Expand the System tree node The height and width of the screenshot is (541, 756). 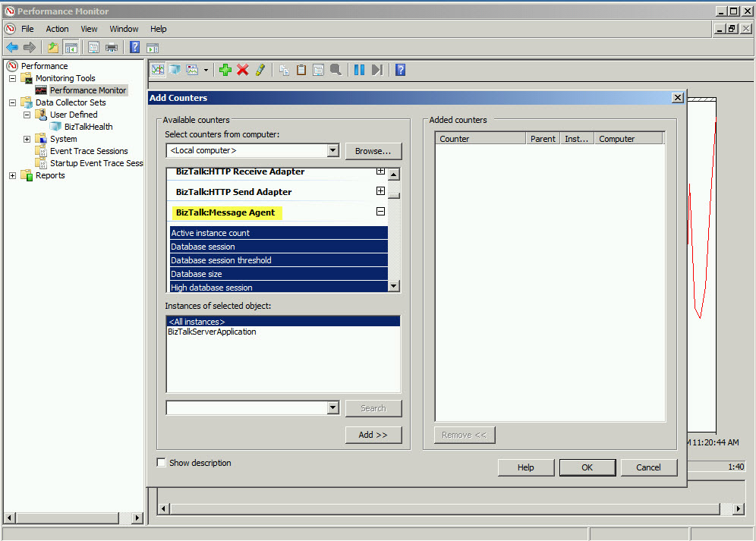(27, 139)
